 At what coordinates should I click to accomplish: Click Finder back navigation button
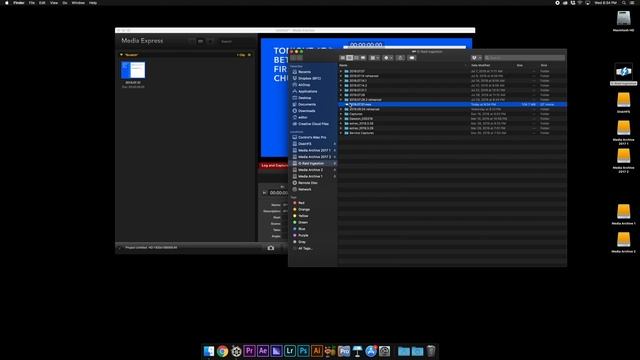pos(293,58)
